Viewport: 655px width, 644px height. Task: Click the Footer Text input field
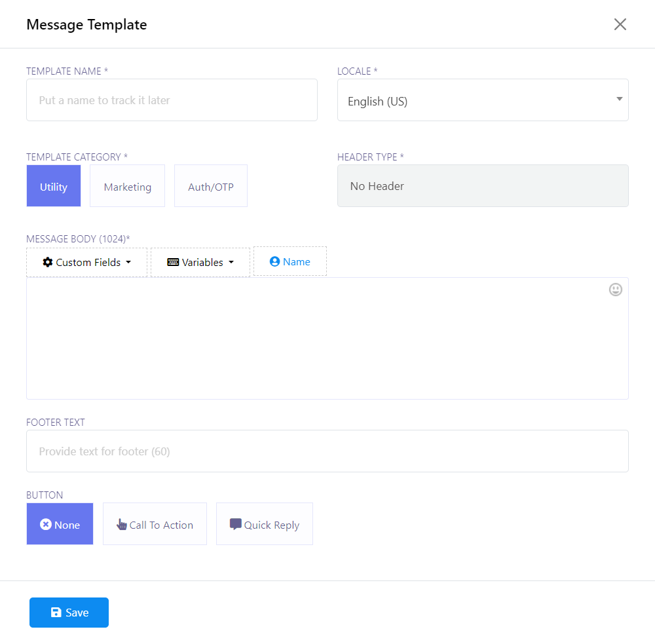coord(327,451)
